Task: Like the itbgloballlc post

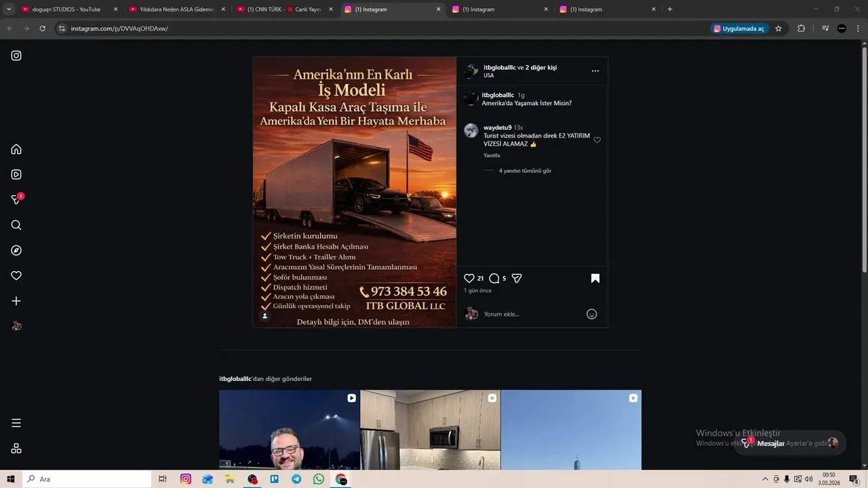Action: click(x=469, y=279)
